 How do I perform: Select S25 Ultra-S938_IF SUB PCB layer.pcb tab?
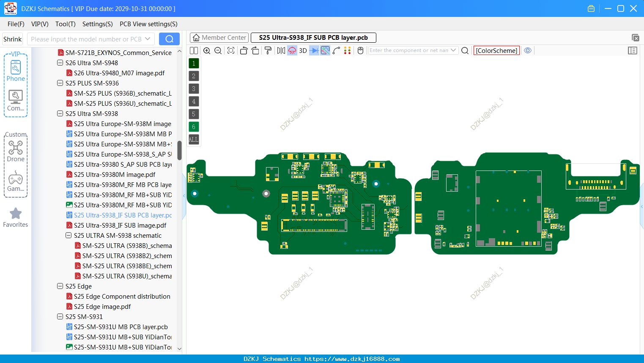[x=313, y=38]
